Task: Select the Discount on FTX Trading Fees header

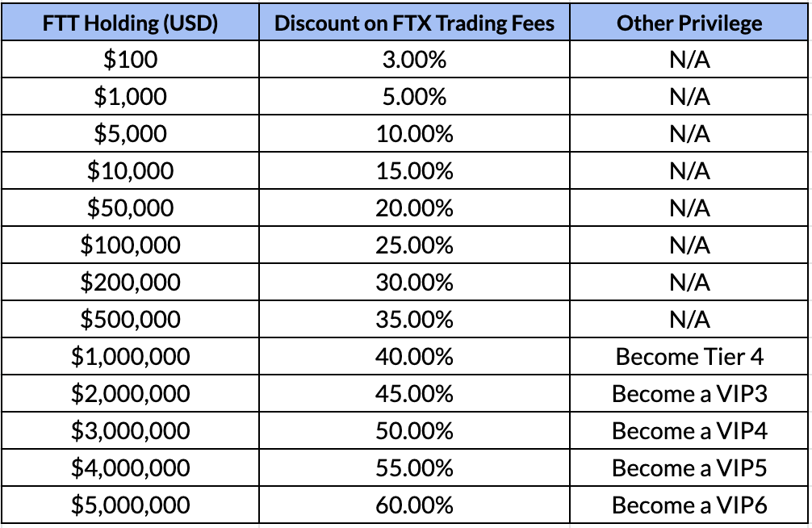Action: 415,23
